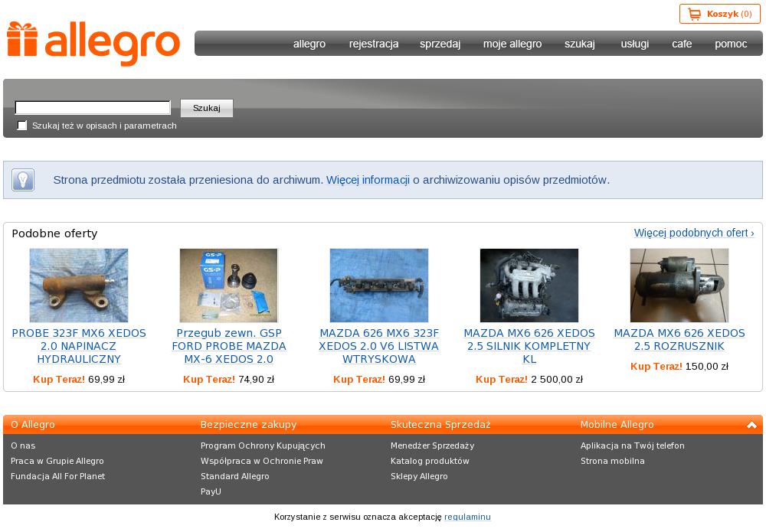Screen dimensions: 766x532
Task: Click the 'Mobilne Allegro' footer heading
Action: coord(617,425)
